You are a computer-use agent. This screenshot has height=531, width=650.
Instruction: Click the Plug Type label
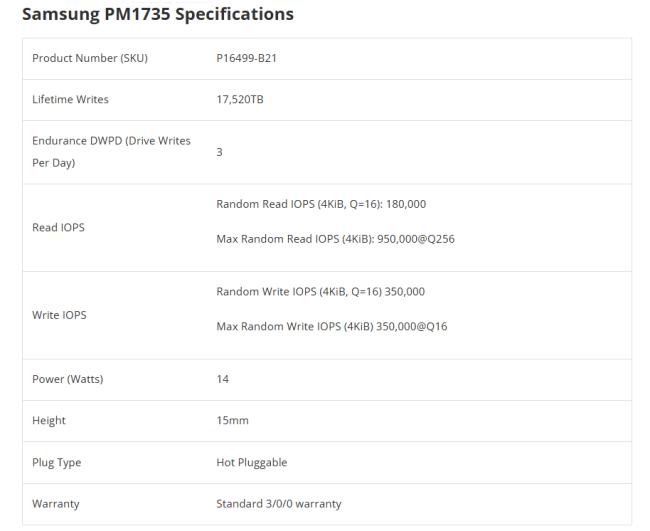coord(57,463)
